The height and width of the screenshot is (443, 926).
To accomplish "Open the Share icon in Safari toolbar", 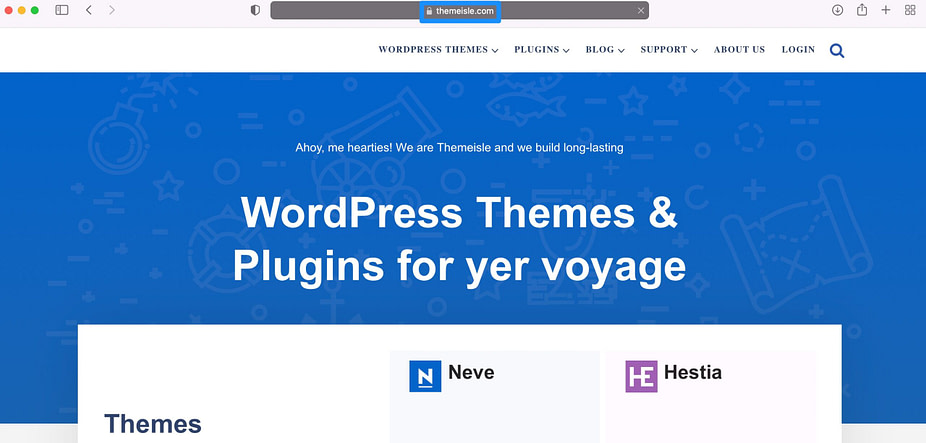I will pyautogui.click(x=862, y=9).
